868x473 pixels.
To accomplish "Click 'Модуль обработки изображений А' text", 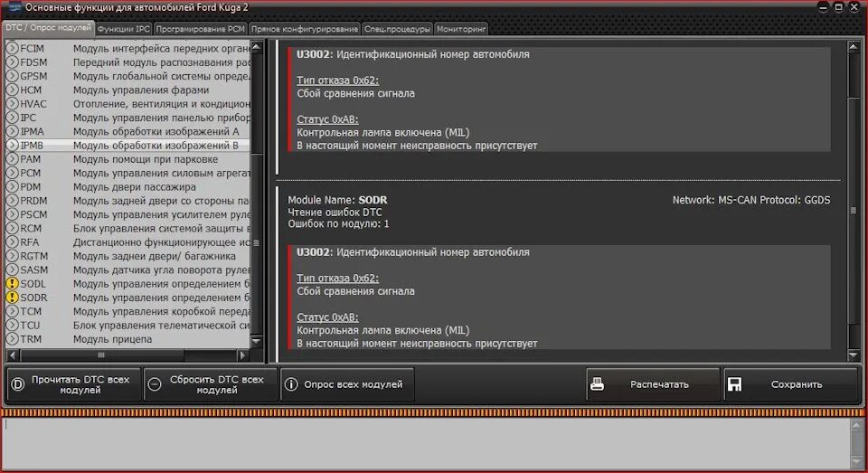I will [156, 131].
